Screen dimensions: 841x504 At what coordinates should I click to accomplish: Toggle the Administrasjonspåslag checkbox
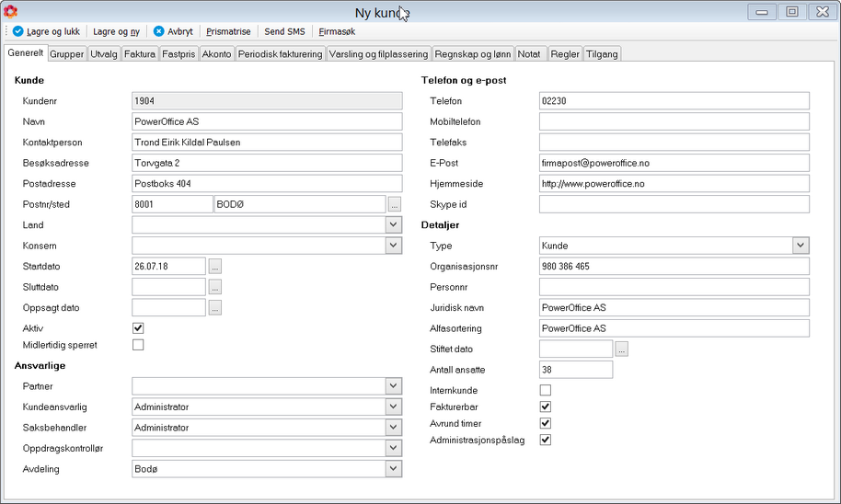click(546, 441)
